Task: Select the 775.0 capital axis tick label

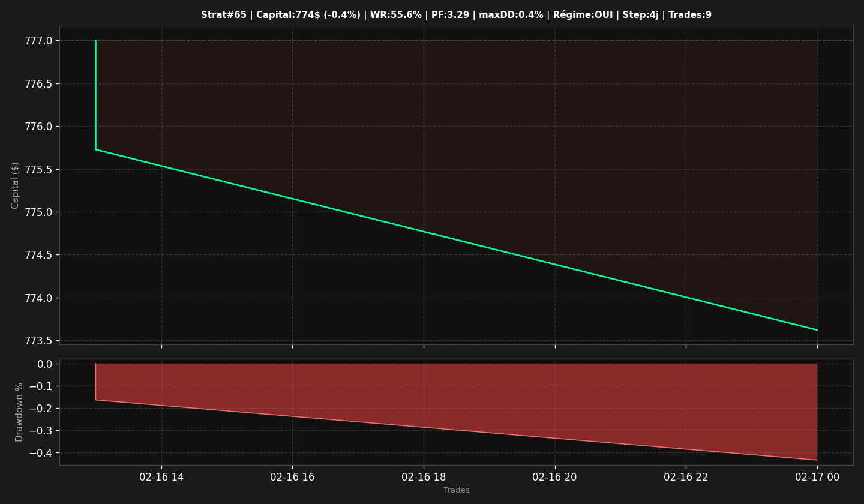Action: [x=38, y=212]
